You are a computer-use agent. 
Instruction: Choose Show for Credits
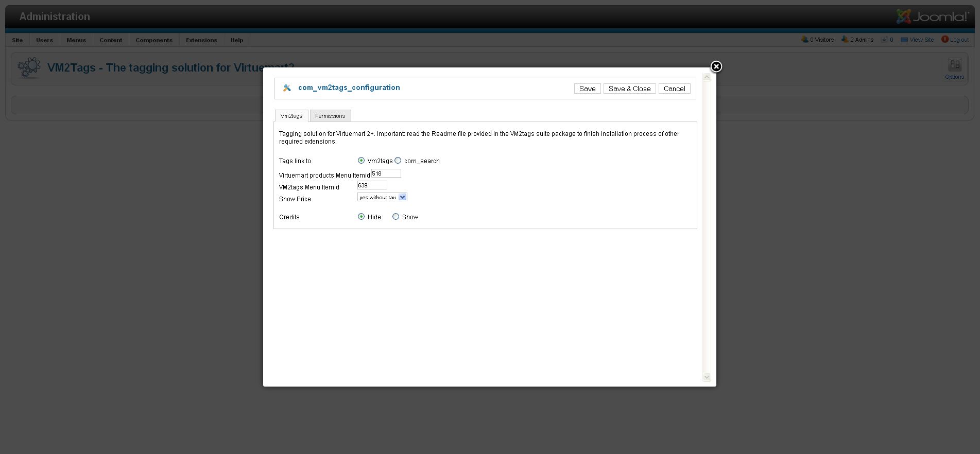coord(396,217)
